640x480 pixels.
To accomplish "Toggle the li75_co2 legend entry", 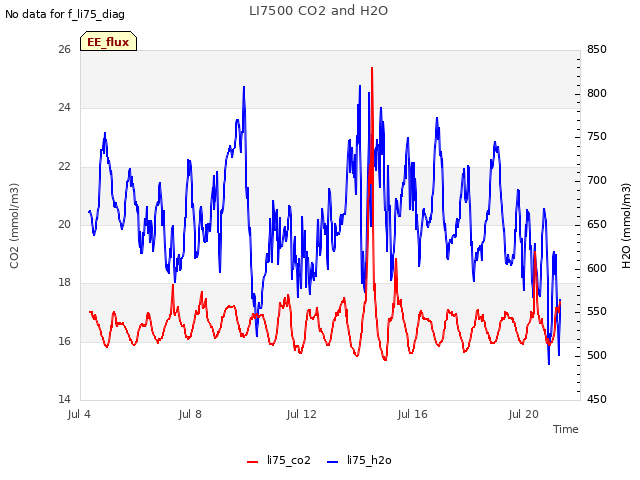I will coord(279,460).
